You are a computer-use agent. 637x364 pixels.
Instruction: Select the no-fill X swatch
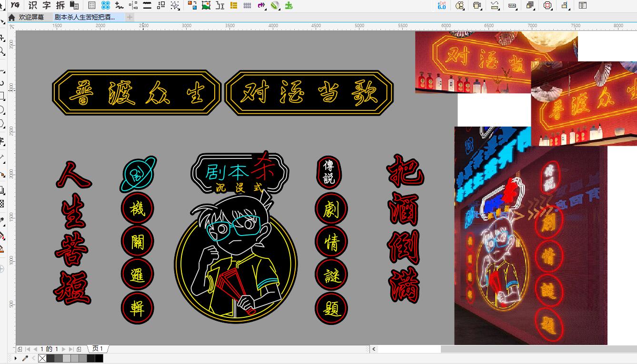click(x=42, y=358)
